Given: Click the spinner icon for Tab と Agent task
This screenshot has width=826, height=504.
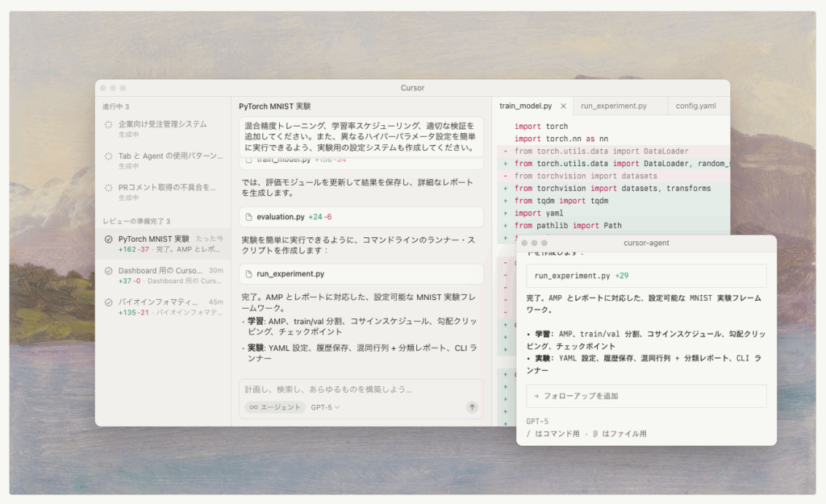Looking at the screenshot, I should [108, 156].
